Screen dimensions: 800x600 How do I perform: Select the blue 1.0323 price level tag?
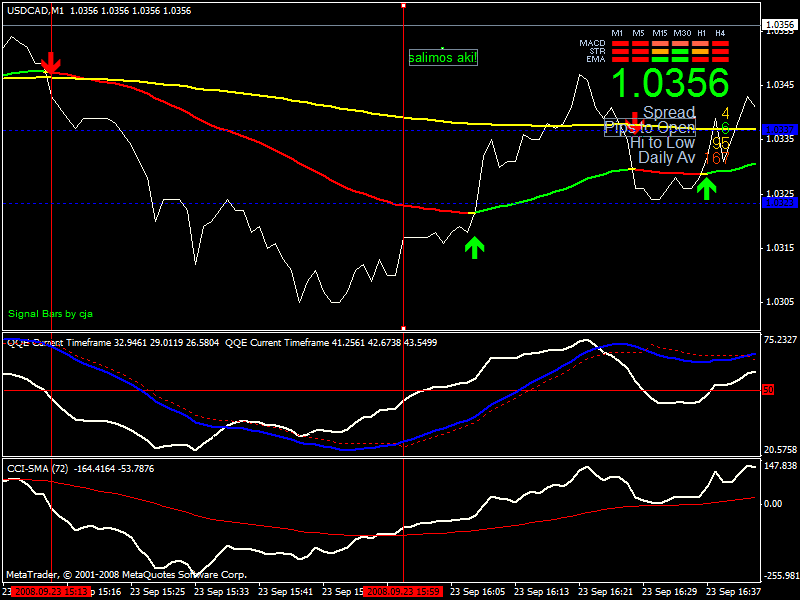[778, 203]
